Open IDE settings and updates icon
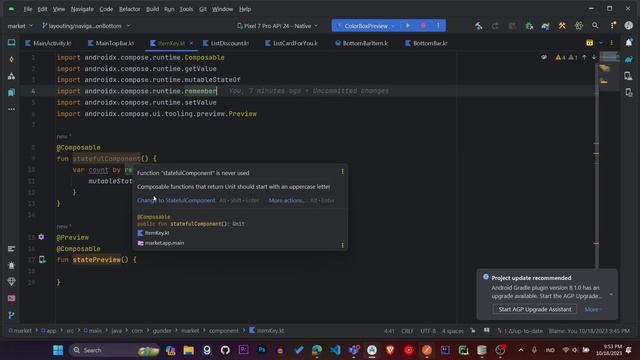The height and width of the screenshot is (360, 640). 612,26
